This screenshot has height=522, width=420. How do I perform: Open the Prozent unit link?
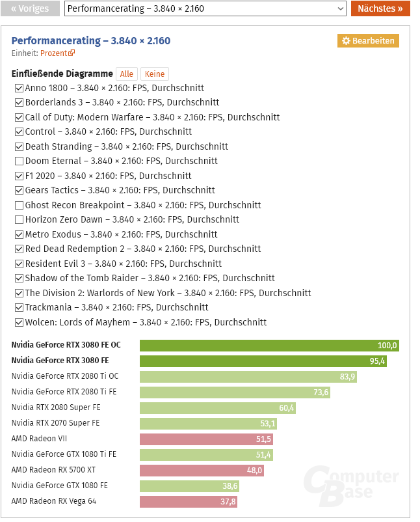[54, 53]
